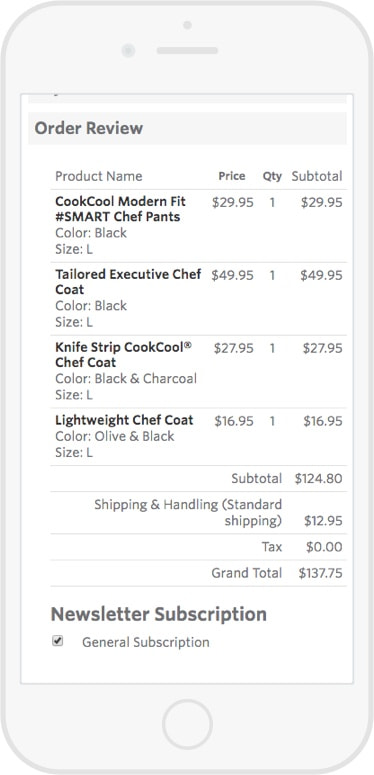Click the Price column header
Image resolution: width=374 pixels, height=775 pixels.
(232, 176)
